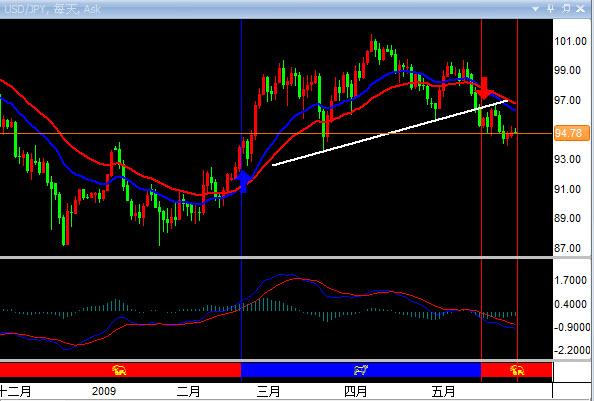Screen dimensions: 594x401
Task: Click the 二月 date axis label
Action: click(188, 391)
